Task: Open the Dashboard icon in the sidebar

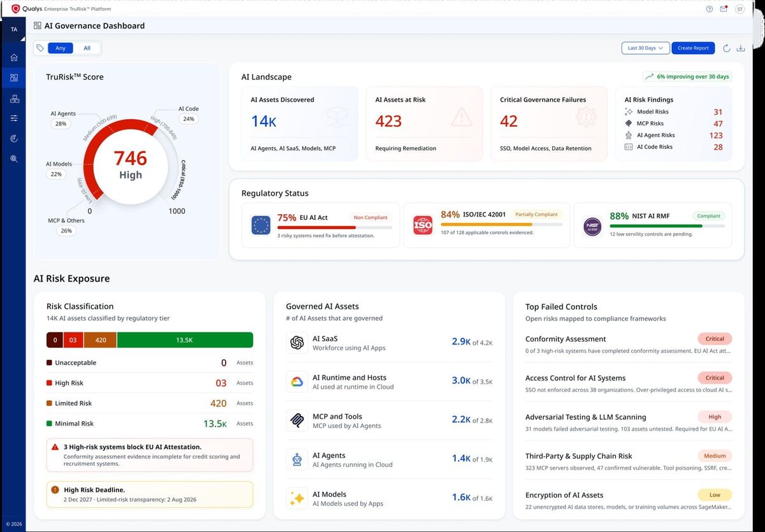Action: click(x=13, y=78)
